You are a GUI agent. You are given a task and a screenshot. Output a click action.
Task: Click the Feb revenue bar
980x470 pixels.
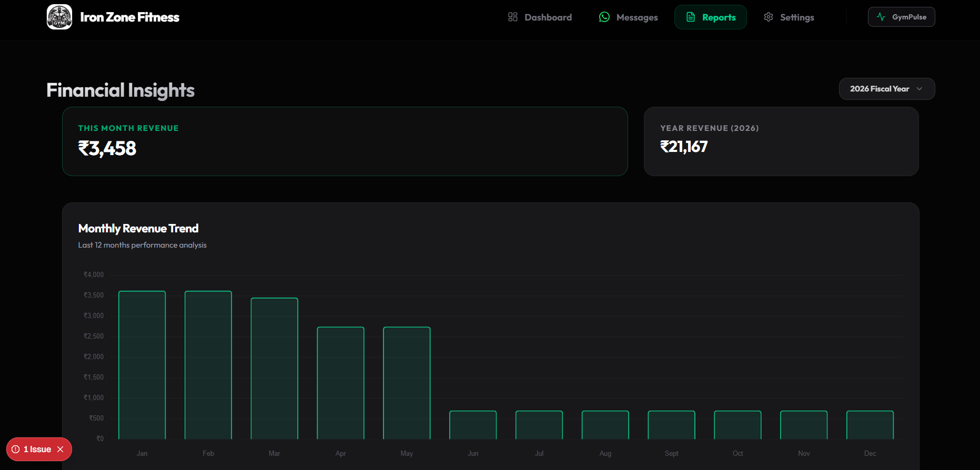[208, 365]
